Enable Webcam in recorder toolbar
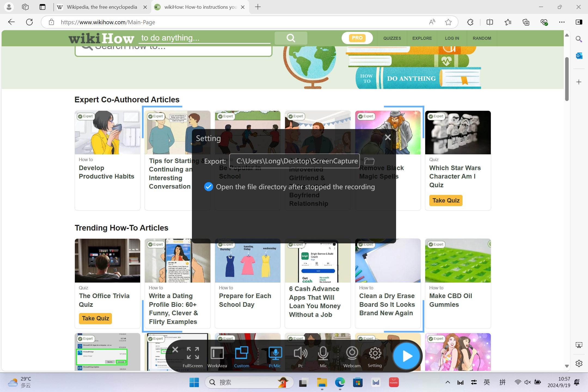 [352, 357]
